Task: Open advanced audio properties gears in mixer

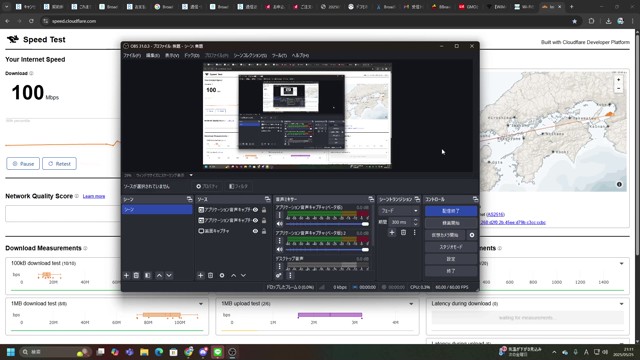Action: pos(279,276)
